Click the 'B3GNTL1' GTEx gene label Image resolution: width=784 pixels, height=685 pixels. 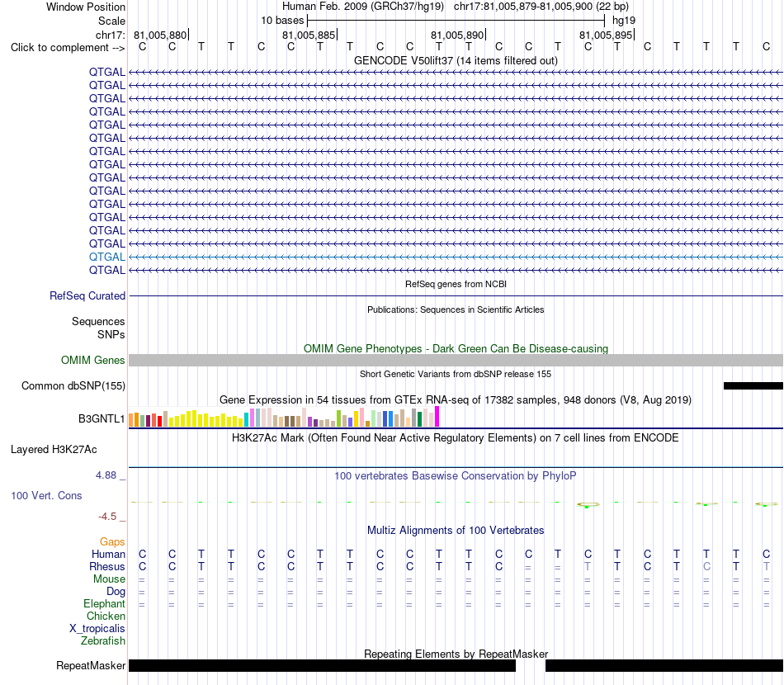coord(102,418)
